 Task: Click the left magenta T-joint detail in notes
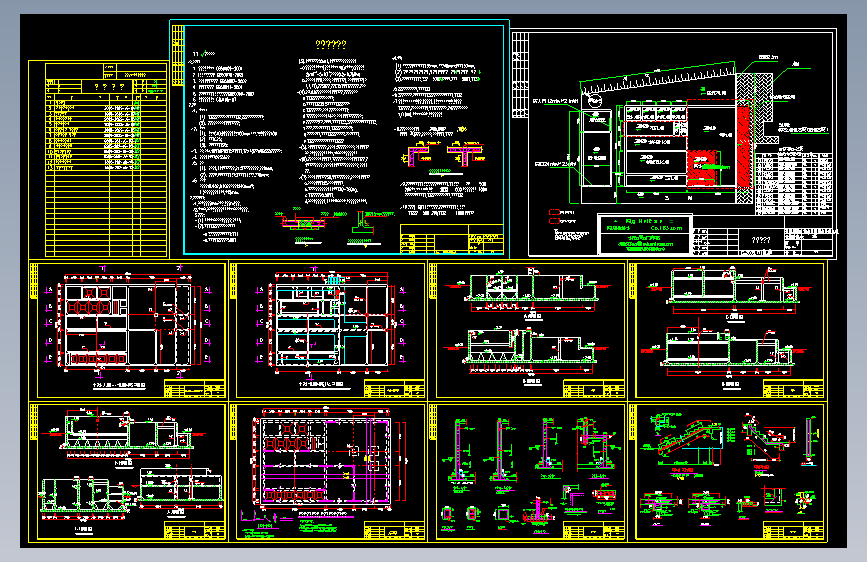(419, 154)
